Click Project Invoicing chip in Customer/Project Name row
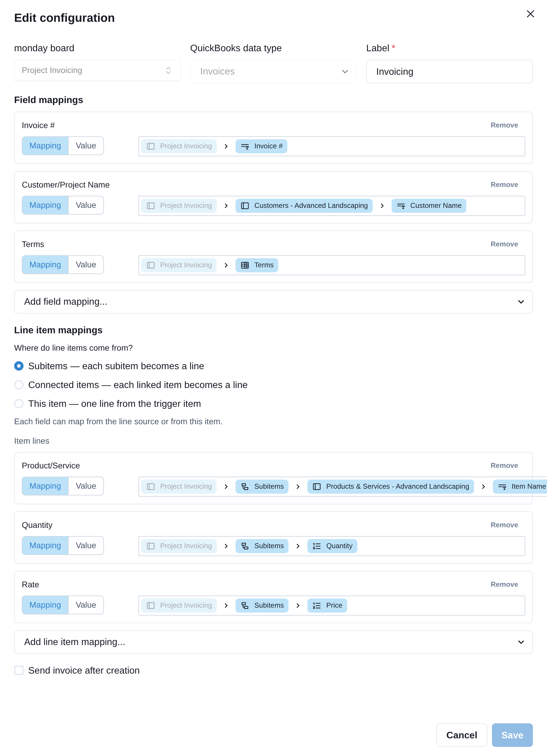This screenshot has height=756, width=547. click(179, 206)
